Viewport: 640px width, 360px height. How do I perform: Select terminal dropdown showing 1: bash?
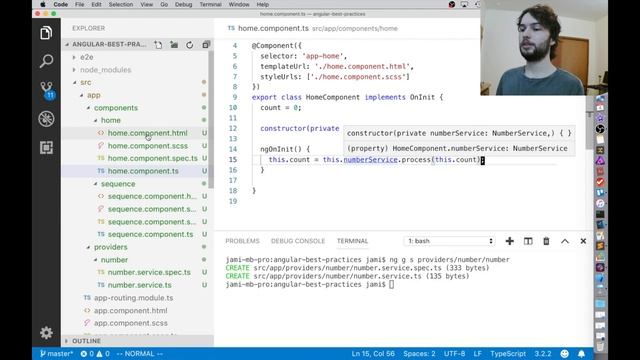pyautogui.click(x=449, y=241)
